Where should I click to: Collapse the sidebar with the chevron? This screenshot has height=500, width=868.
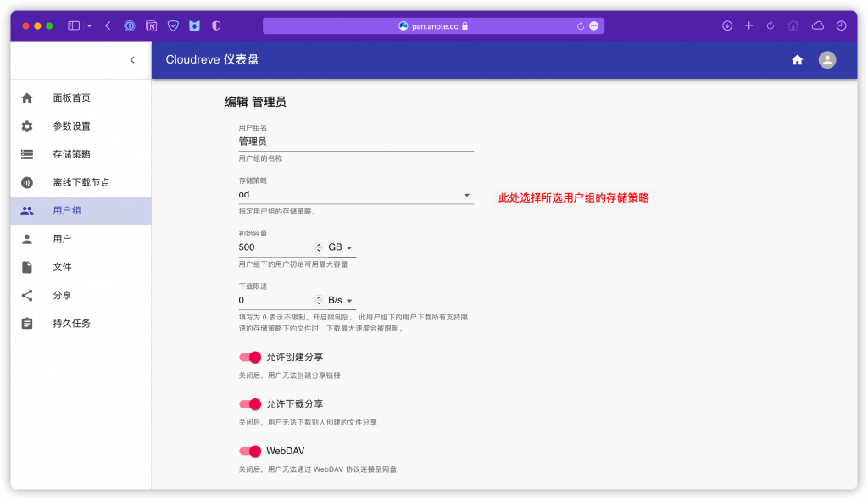[132, 60]
